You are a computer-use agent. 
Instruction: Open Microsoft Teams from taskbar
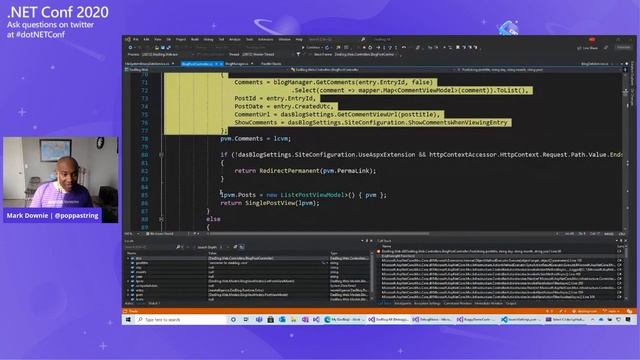259,320
